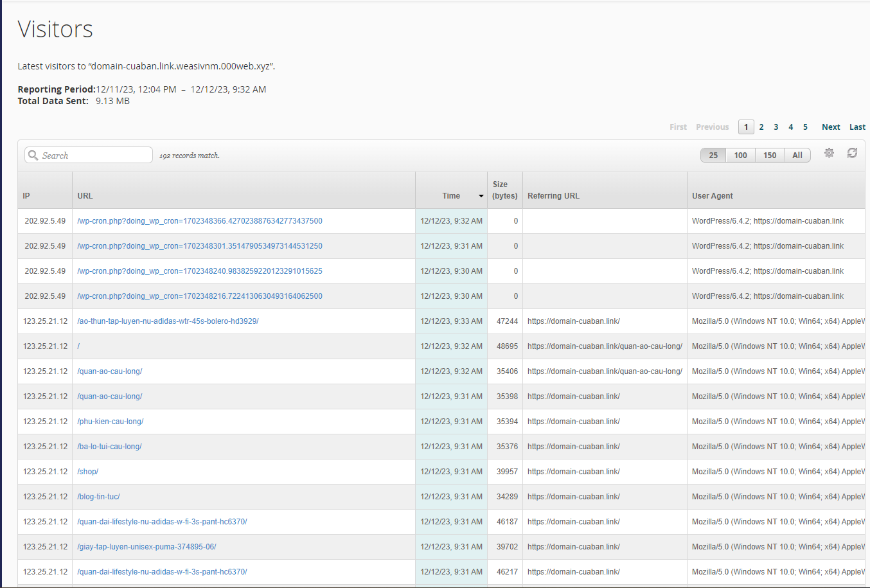Click IP 202.92.5.49 in the 9:32 AM wp-cron row
Screen dimensions: 870x588
coord(45,221)
